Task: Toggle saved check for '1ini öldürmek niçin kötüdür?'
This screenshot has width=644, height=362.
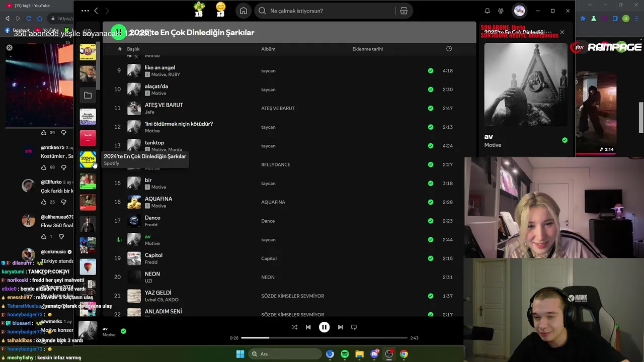Action: click(430, 127)
